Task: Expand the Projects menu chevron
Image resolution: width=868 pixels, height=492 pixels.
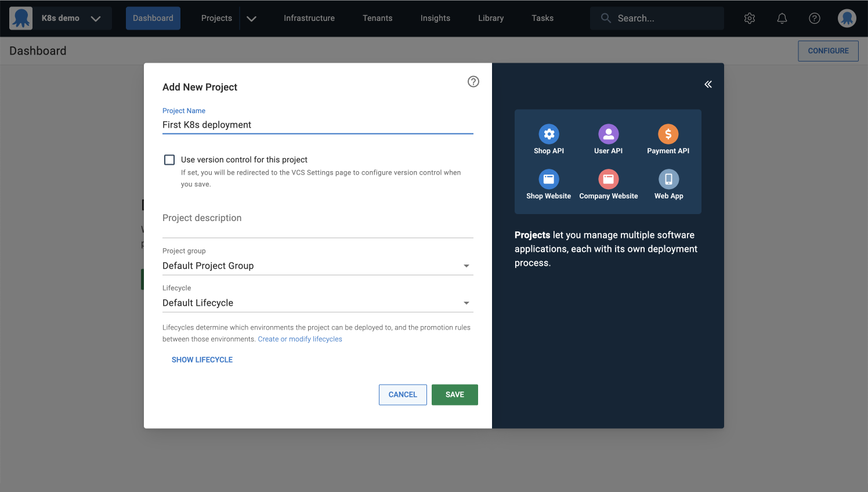Action: click(x=251, y=18)
